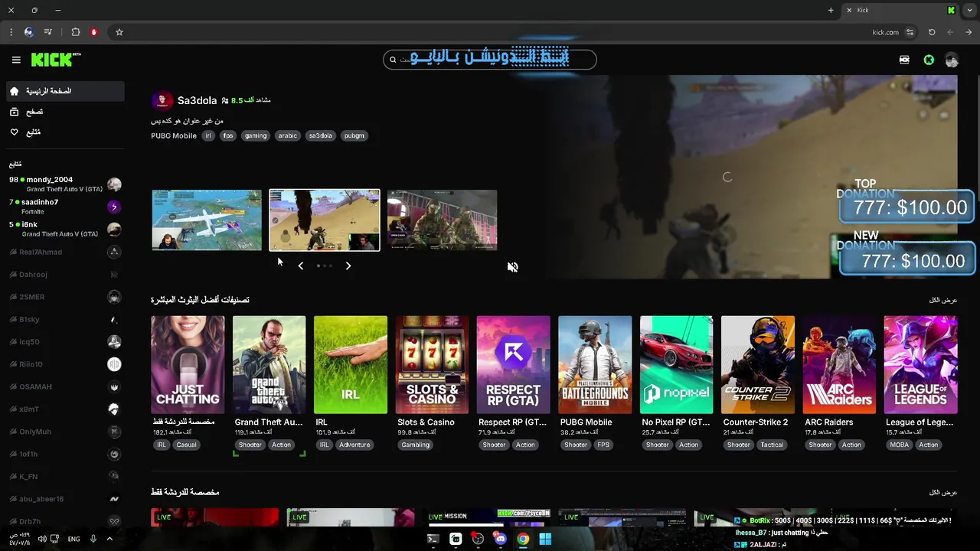The image size is (980, 551).
Task: Open Grand Theft Auto category card
Action: [269, 365]
